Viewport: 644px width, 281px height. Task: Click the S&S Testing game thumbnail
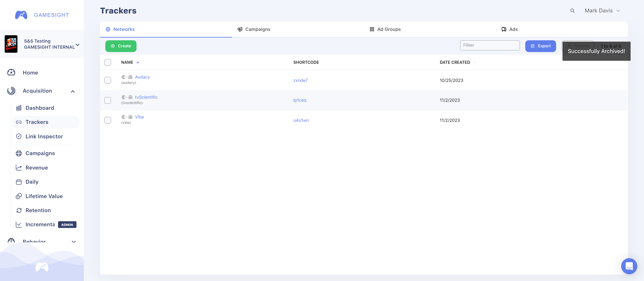click(11, 44)
